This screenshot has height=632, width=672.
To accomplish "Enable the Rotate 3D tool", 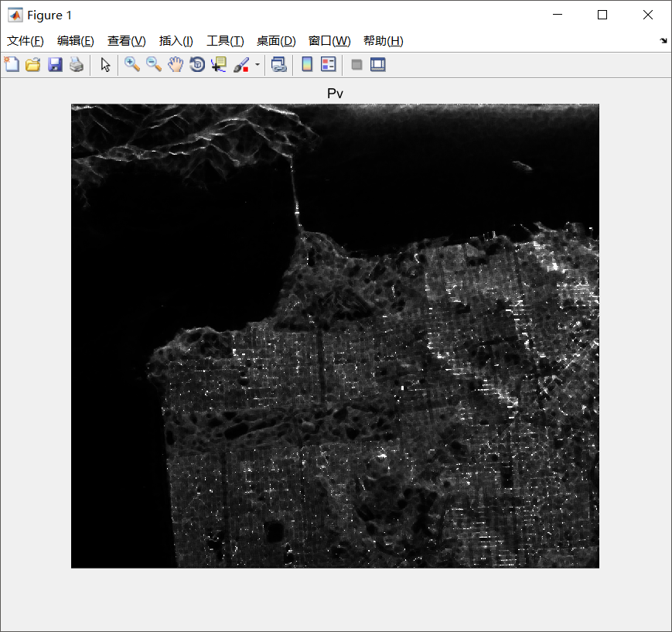I will (x=197, y=65).
